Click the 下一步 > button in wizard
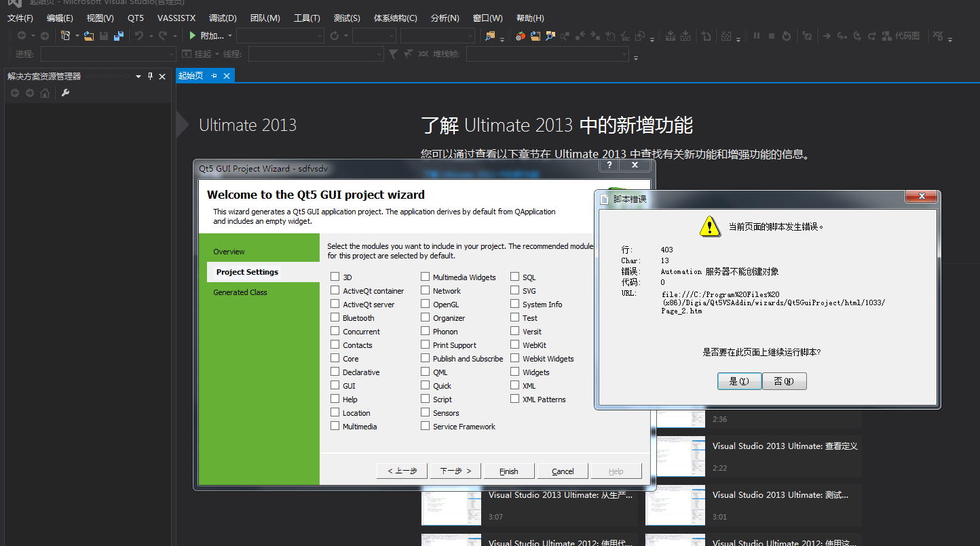 pyautogui.click(x=455, y=471)
